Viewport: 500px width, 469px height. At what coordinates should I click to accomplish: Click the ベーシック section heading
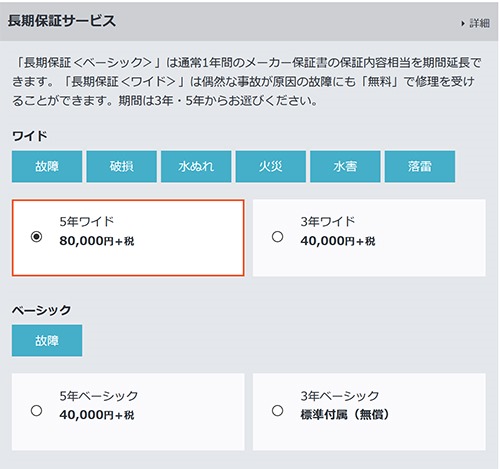41,310
